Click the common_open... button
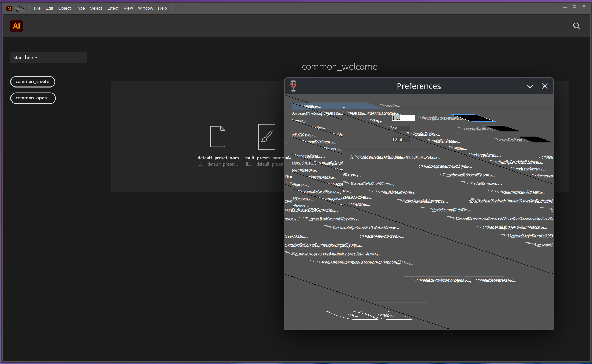The image size is (592, 364). click(33, 98)
